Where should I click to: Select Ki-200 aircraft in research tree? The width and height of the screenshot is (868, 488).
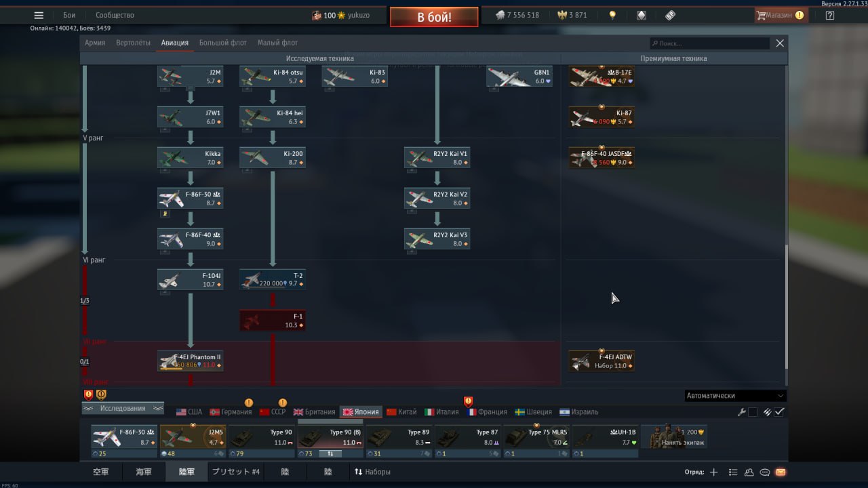point(273,158)
